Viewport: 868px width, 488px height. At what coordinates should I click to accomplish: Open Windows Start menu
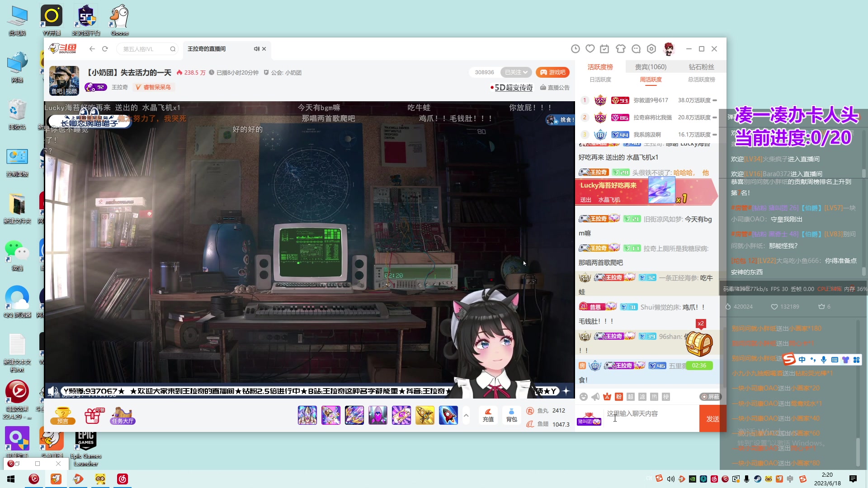pos(11,479)
